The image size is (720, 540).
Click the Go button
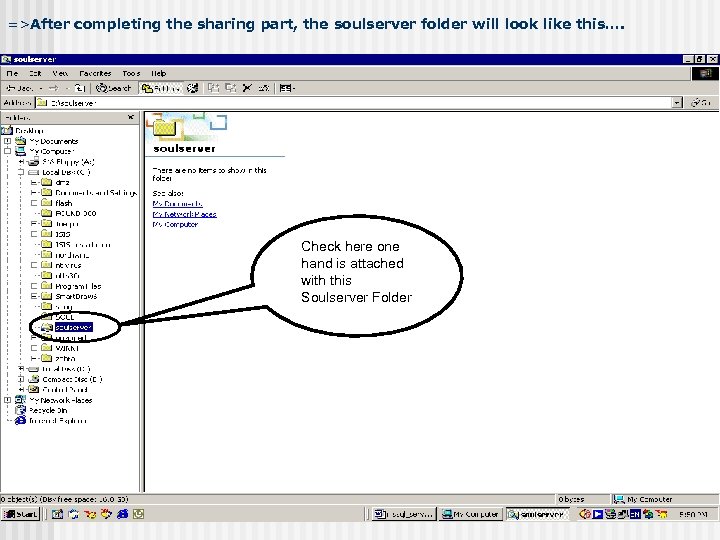tap(702, 103)
